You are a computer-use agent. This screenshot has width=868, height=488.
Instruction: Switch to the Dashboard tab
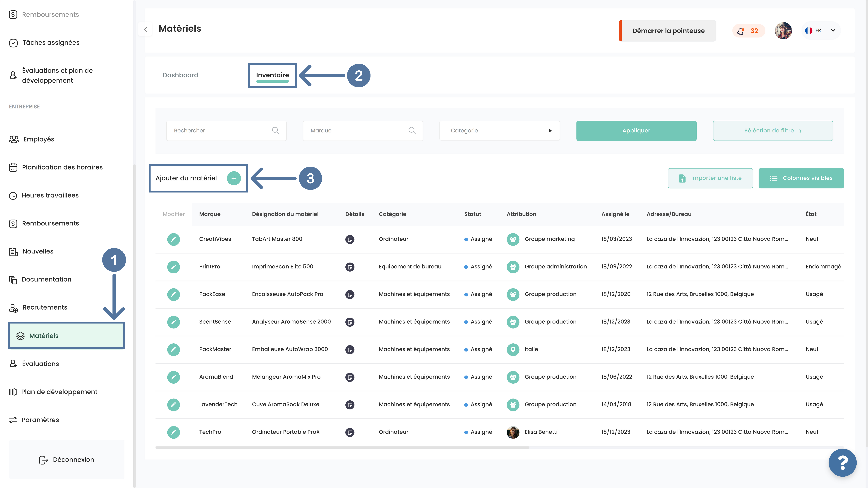tap(180, 75)
